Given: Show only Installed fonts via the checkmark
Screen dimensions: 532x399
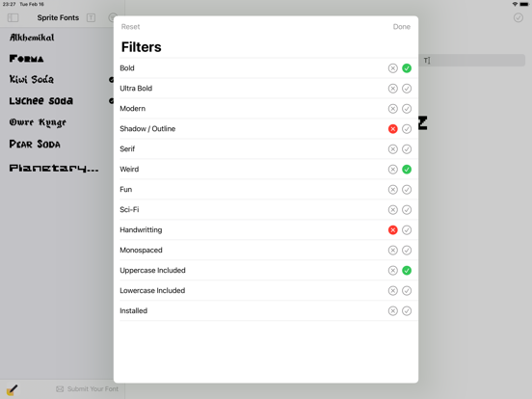Looking at the screenshot, I should [x=407, y=310].
